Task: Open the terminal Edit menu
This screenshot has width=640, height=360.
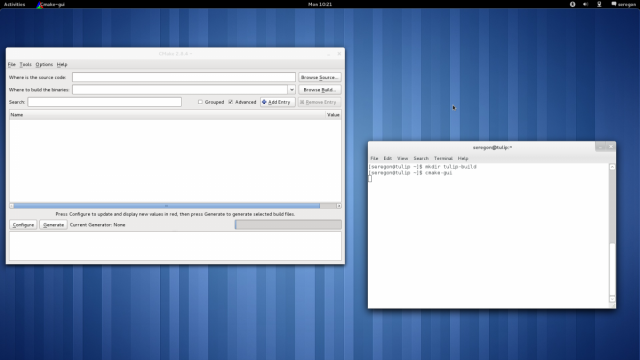Action: pos(387,158)
